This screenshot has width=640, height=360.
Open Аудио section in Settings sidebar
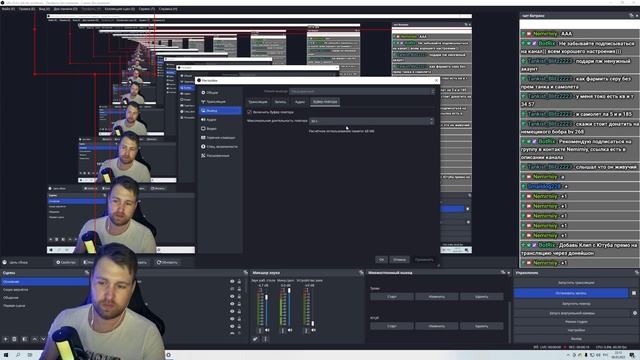click(x=220, y=120)
